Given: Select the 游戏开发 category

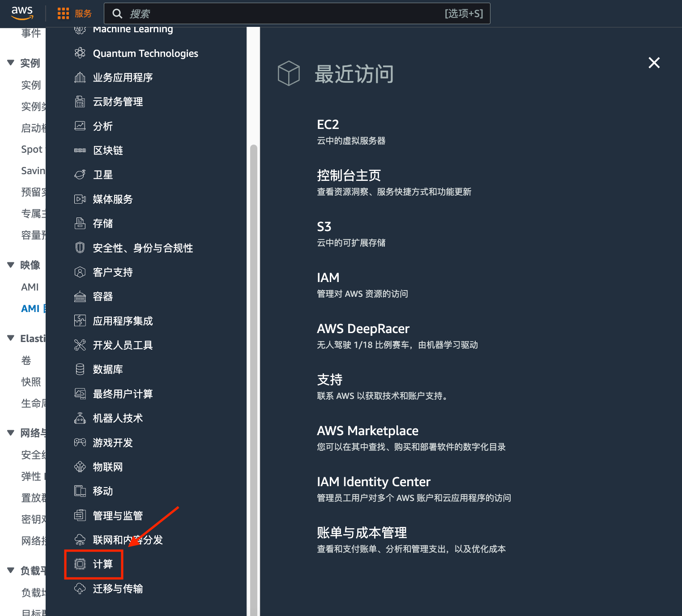Looking at the screenshot, I should [x=113, y=443].
